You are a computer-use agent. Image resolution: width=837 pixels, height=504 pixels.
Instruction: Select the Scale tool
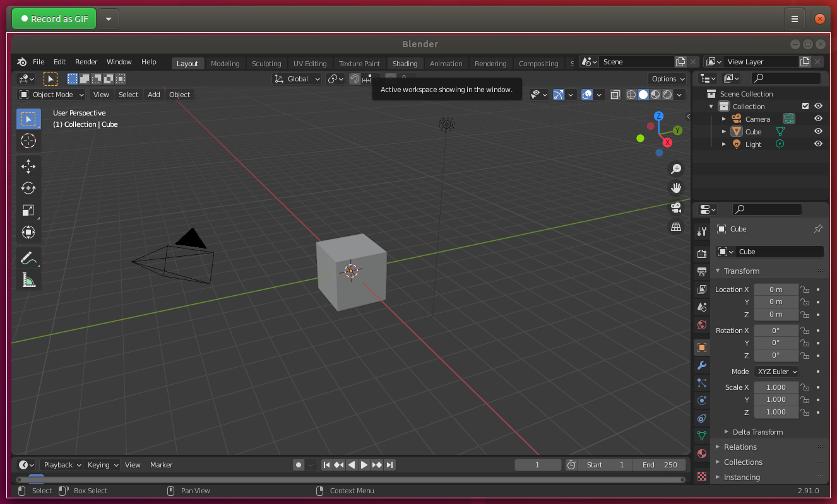pos(28,210)
